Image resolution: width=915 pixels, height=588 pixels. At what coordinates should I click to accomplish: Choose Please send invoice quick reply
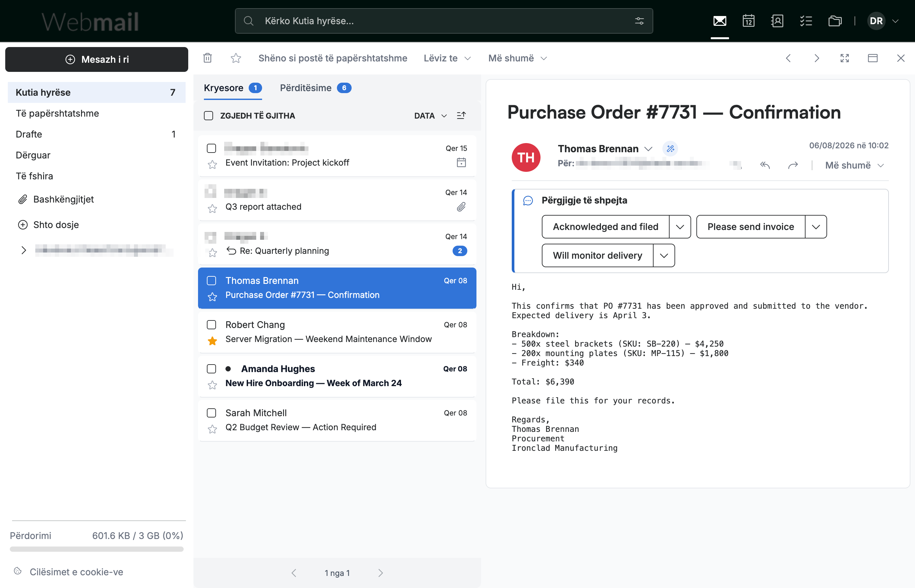click(x=750, y=227)
